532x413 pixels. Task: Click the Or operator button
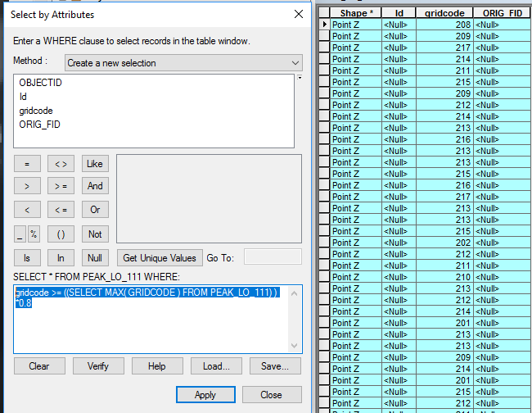[95, 210]
